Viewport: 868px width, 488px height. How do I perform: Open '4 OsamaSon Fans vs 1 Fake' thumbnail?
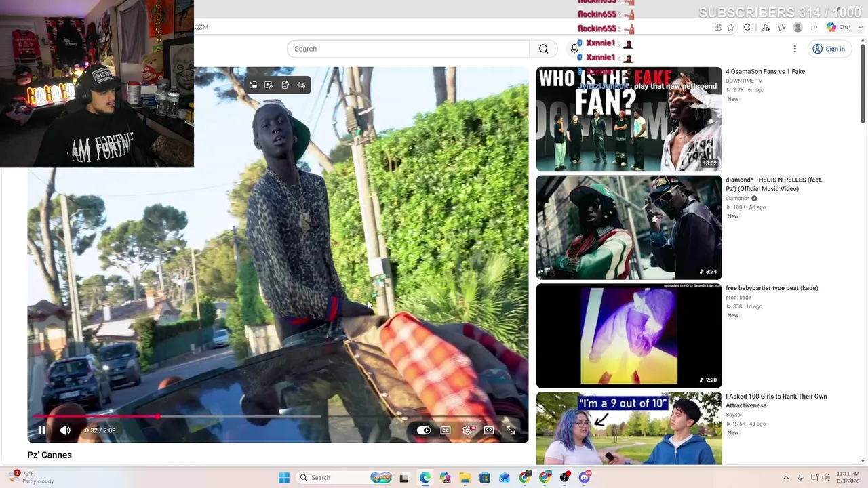click(629, 119)
